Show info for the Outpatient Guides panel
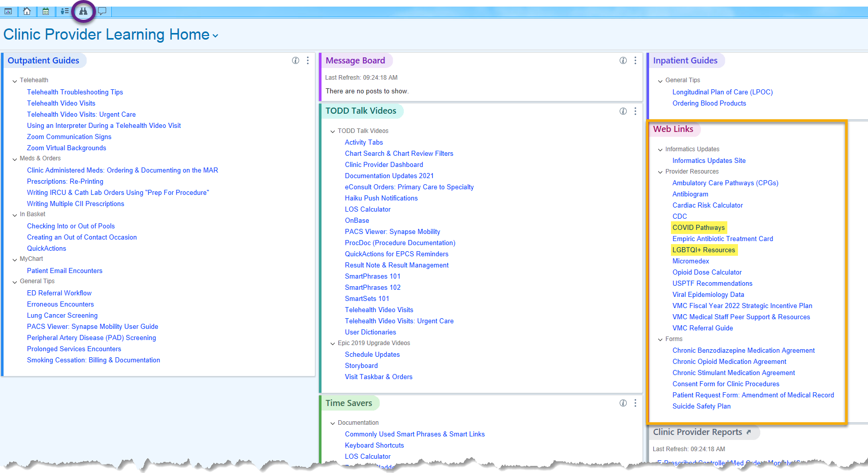The height and width of the screenshot is (473, 868). pyautogui.click(x=296, y=60)
